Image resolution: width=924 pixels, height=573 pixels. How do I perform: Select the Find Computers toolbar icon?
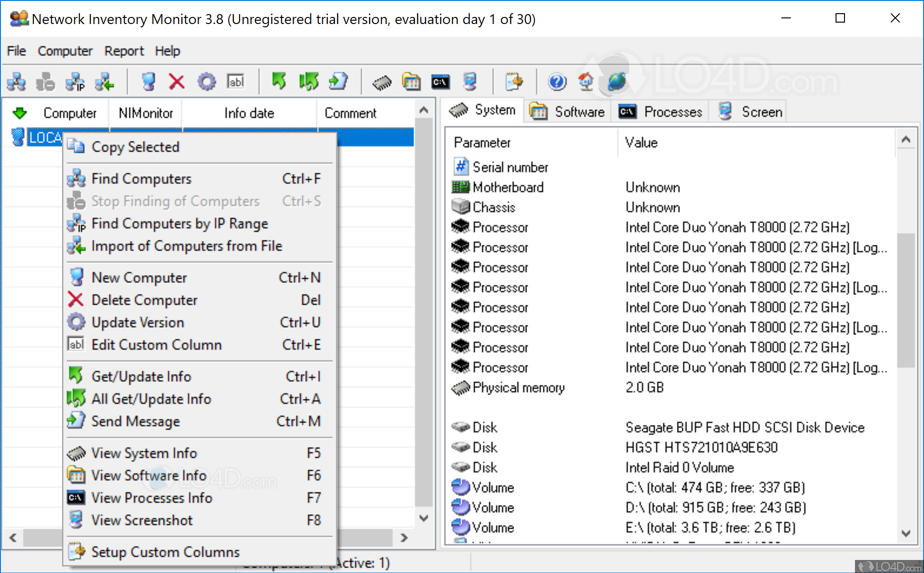(x=16, y=81)
